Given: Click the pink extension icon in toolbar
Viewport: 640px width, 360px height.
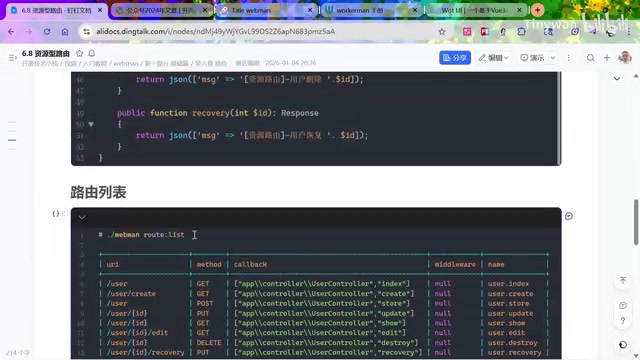Looking at the screenshot, I should (x=467, y=31).
